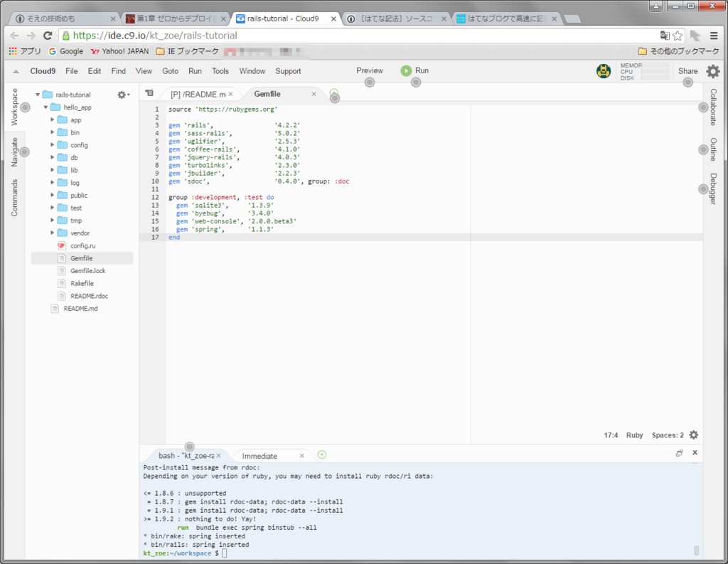
Task: Open editor settings gear in status bar
Action: [694, 435]
